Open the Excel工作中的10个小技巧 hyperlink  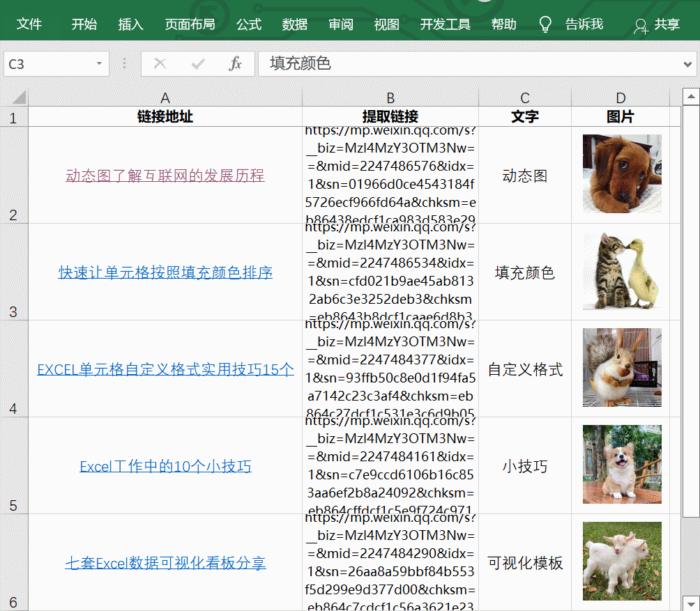[165, 465]
